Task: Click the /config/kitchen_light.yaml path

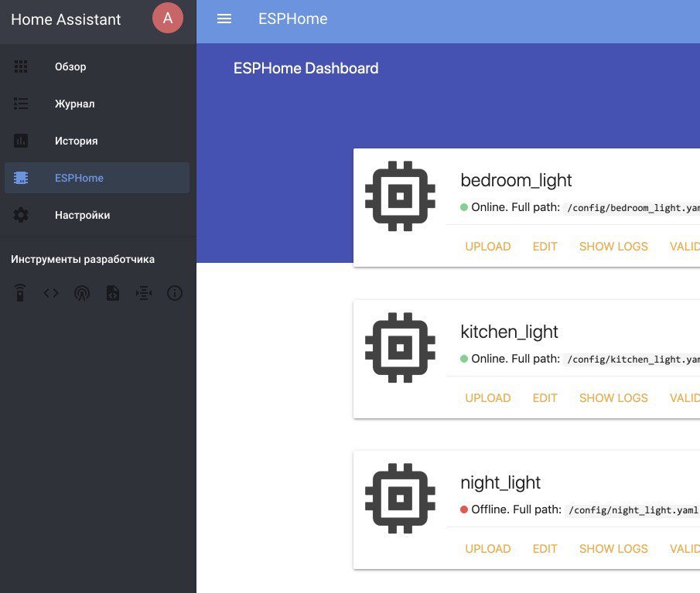Action: pos(632,360)
